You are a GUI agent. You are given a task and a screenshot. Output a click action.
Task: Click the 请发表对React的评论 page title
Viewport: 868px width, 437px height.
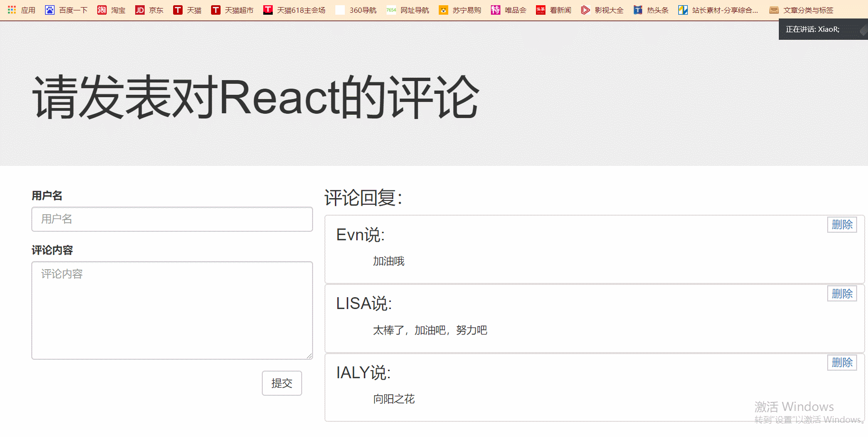pos(256,97)
